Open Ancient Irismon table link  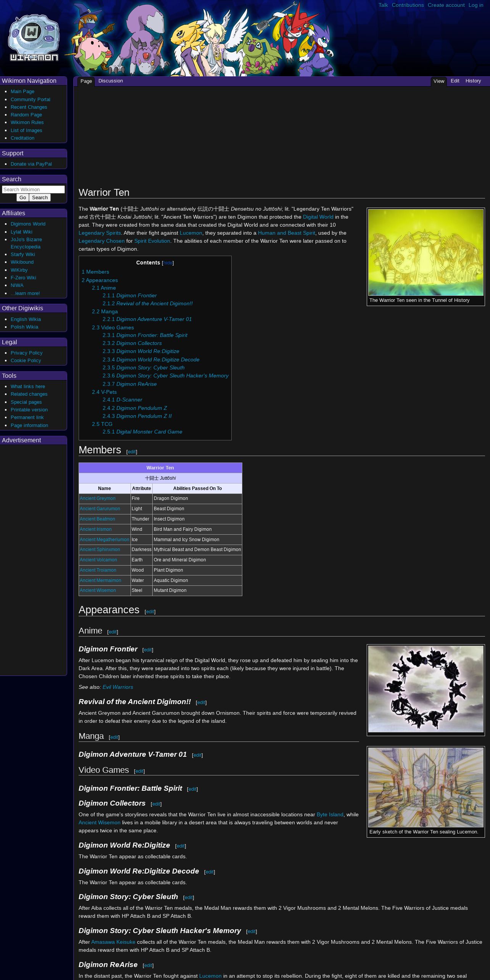point(96,529)
